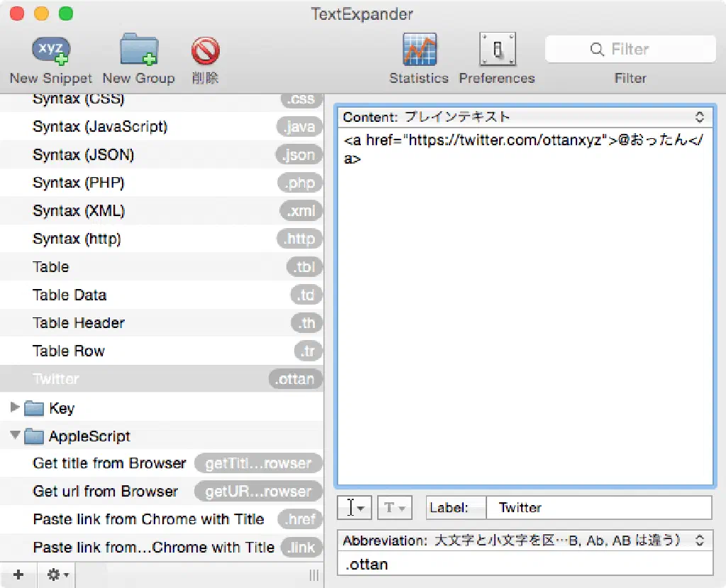Click the plus button at bottom left
This screenshot has width=726, height=588.
(x=18, y=575)
